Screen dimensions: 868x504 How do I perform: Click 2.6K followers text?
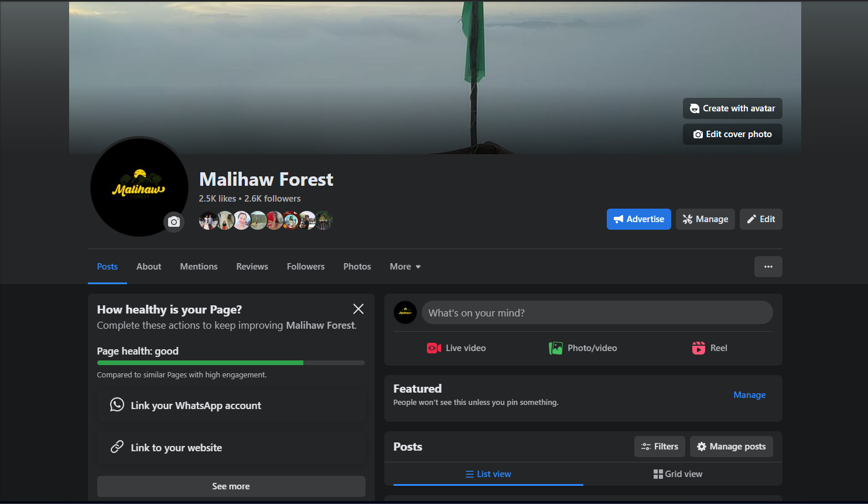coord(272,199)
